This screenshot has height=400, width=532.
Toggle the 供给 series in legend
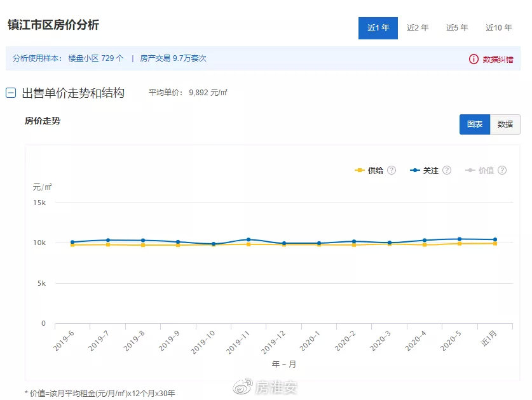click(375, 171)
